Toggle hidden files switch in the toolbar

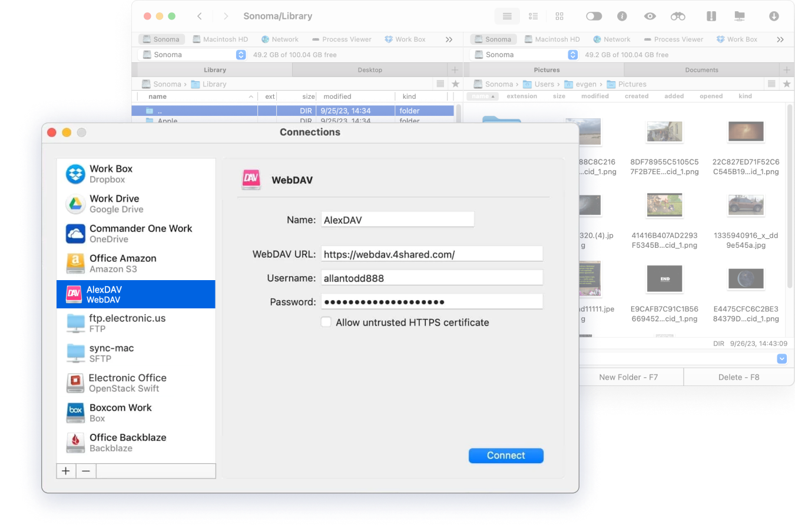click(x=594, y=16)
